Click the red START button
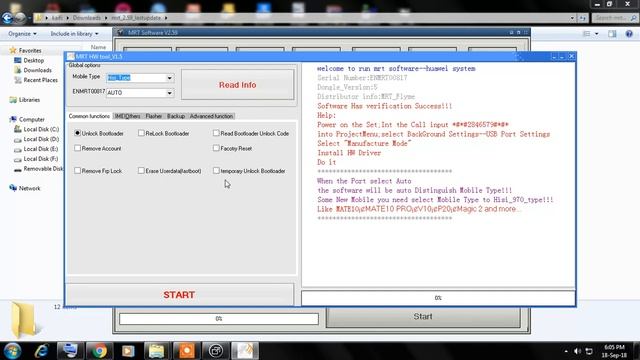The height and width of the screenshot is (360, 640). point(179,295)
